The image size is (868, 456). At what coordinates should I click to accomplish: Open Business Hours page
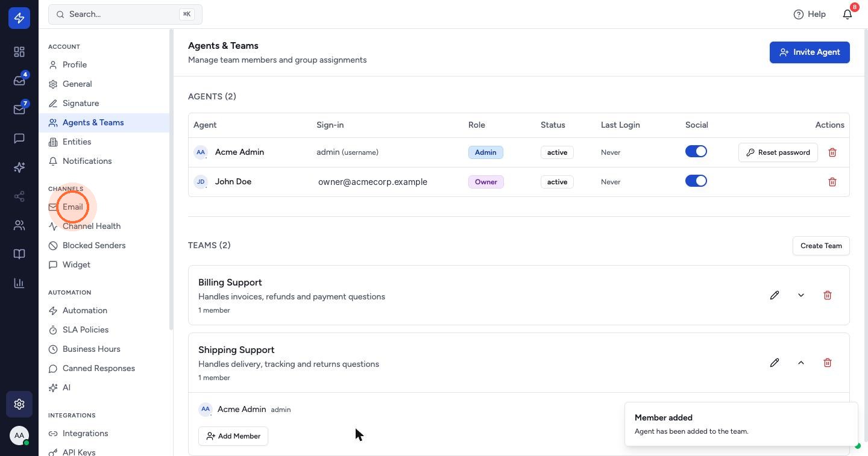click(104, 349)
